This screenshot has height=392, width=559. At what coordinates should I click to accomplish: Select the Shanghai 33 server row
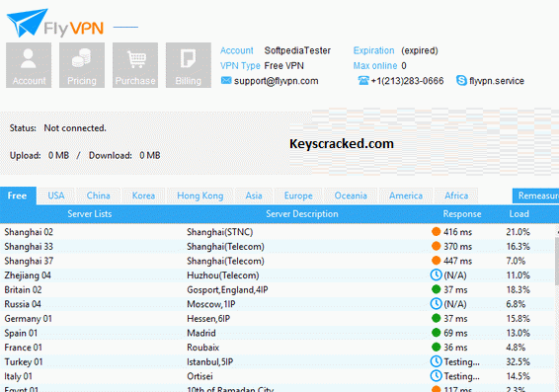(278, 246)
